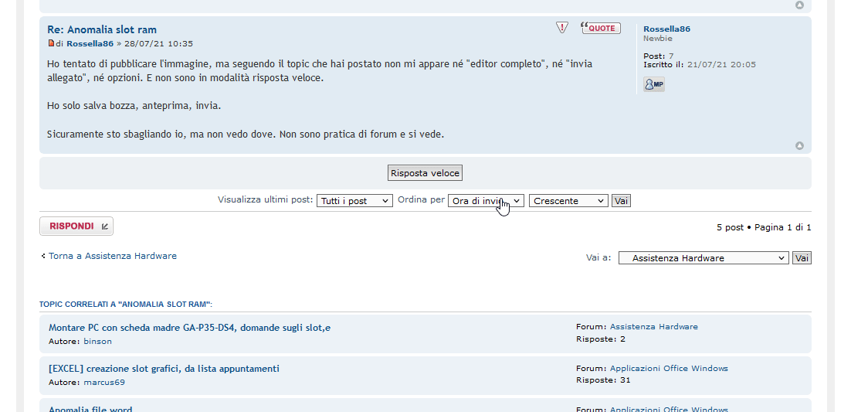Open Rossella86's profile from the right sidebar

coord(666,29)
